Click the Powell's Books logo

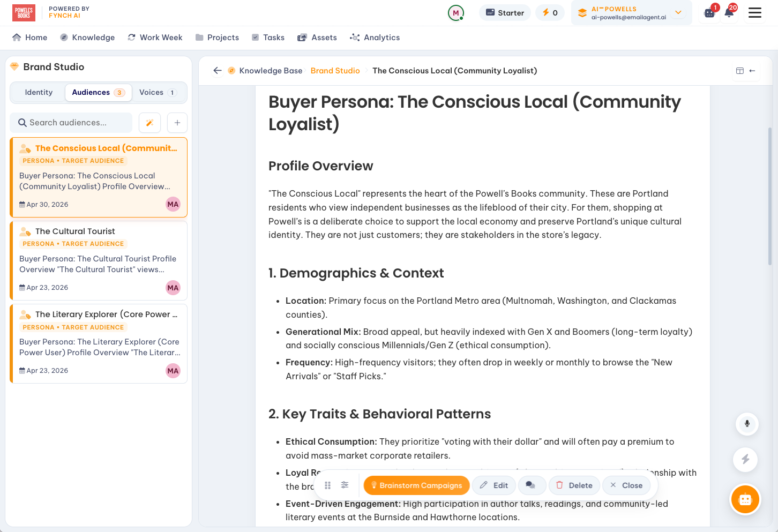point(24,13)
